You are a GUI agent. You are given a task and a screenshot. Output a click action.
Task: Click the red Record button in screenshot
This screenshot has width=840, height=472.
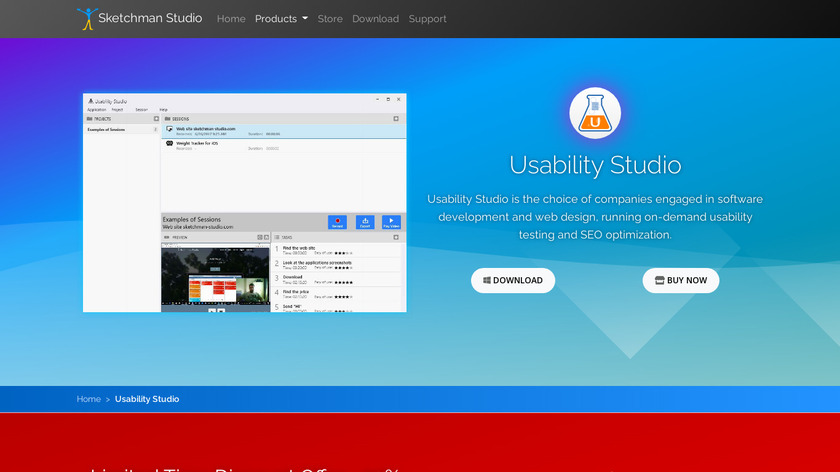[337, 222]
